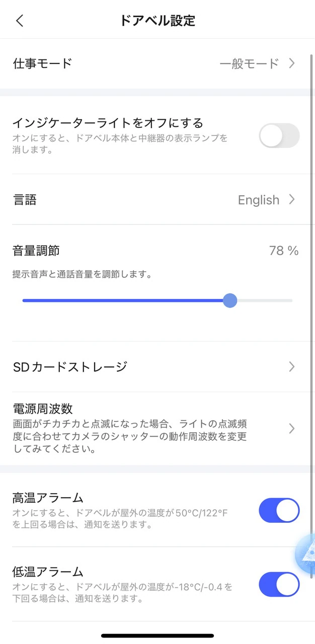The width and height of the screenshot is (315, 644).
Task: Tap the back arrow icon
Action: coord(20,21)
